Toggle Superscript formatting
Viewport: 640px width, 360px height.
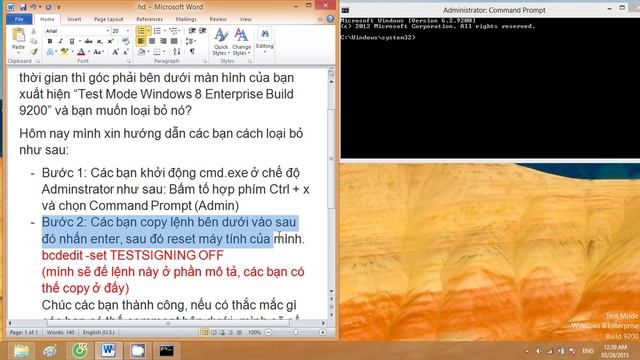pos(110,41)
